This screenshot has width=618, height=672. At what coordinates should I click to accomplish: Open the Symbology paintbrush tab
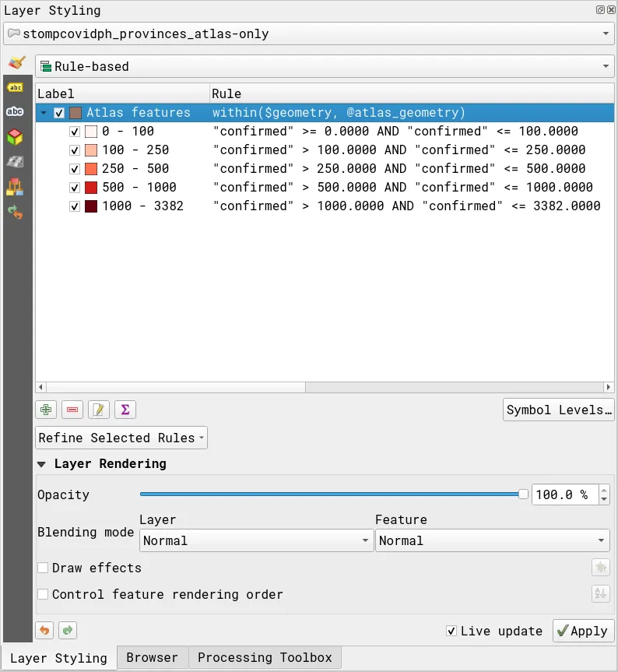pos(16,63)
